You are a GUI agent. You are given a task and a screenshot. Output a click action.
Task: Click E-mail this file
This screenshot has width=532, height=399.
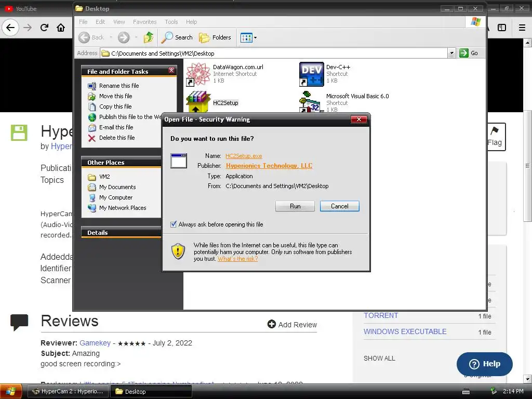tap(116, 127)
